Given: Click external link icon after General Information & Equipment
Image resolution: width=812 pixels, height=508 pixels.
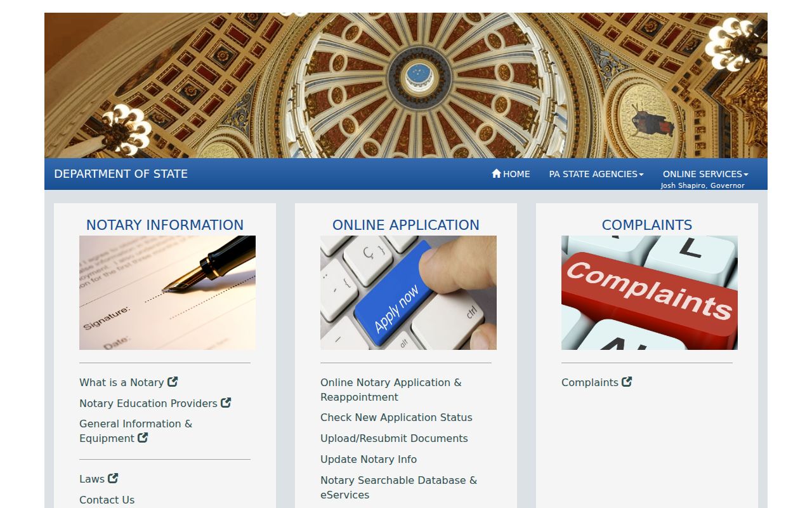Looking at the screenshot, I should (143, 438).
